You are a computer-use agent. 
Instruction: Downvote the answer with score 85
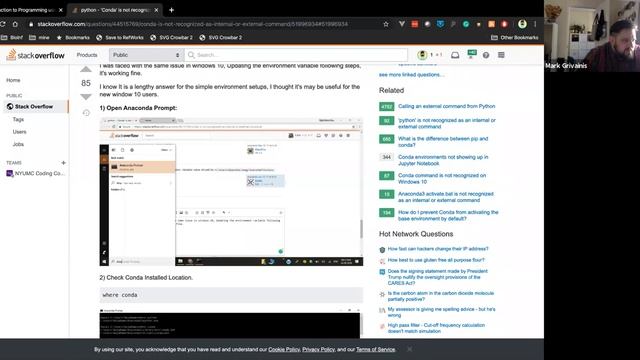pyautogui.click(x=86, y=97)
